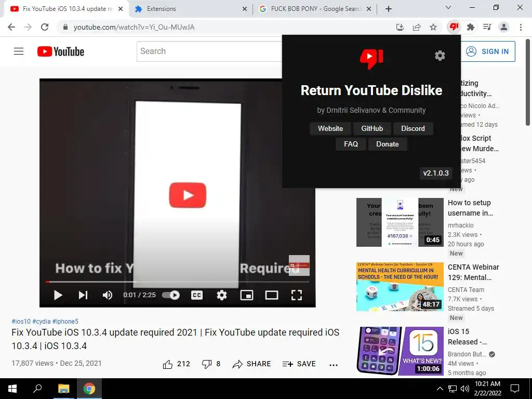The width and height of the screenshot is (532, 399).
Task: Click the #cydia hashtag link
Action: pos(42,321)
